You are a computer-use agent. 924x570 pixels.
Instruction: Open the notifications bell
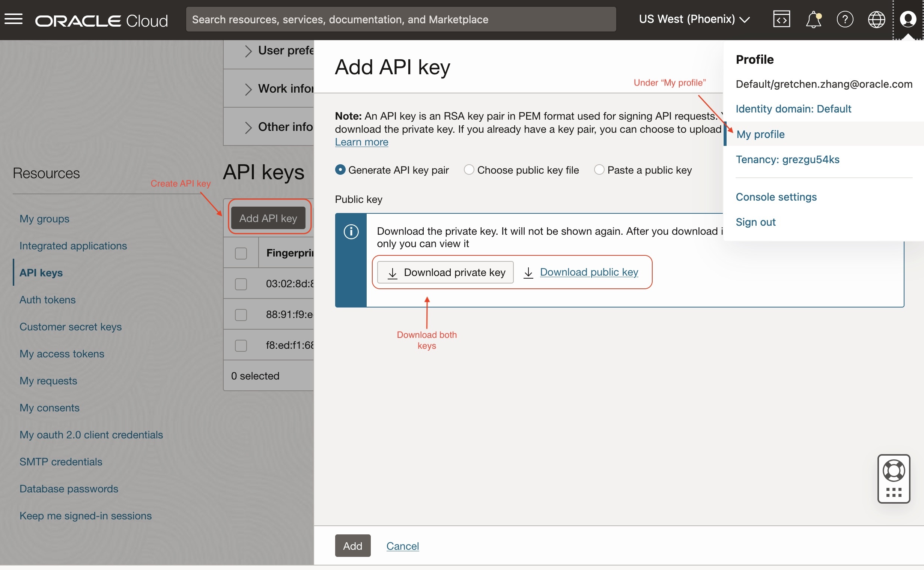point(813,19)
